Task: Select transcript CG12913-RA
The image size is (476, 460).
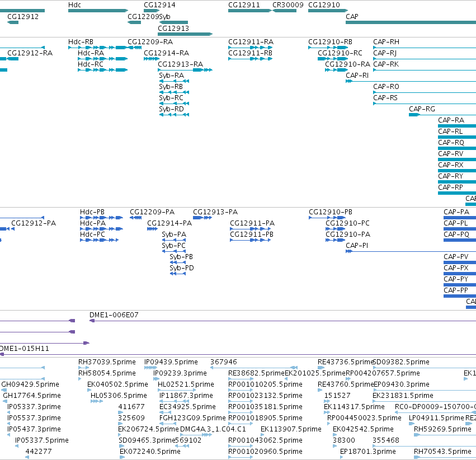Action: point(185,70)
